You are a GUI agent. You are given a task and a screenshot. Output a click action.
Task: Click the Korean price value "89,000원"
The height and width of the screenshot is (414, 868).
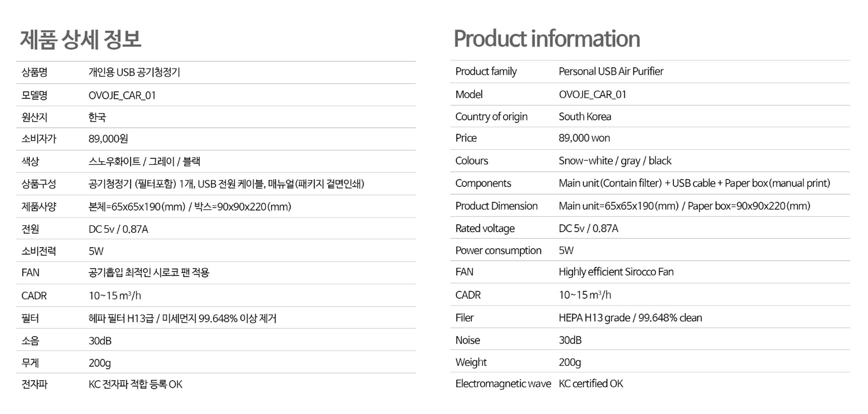point(108,139)
